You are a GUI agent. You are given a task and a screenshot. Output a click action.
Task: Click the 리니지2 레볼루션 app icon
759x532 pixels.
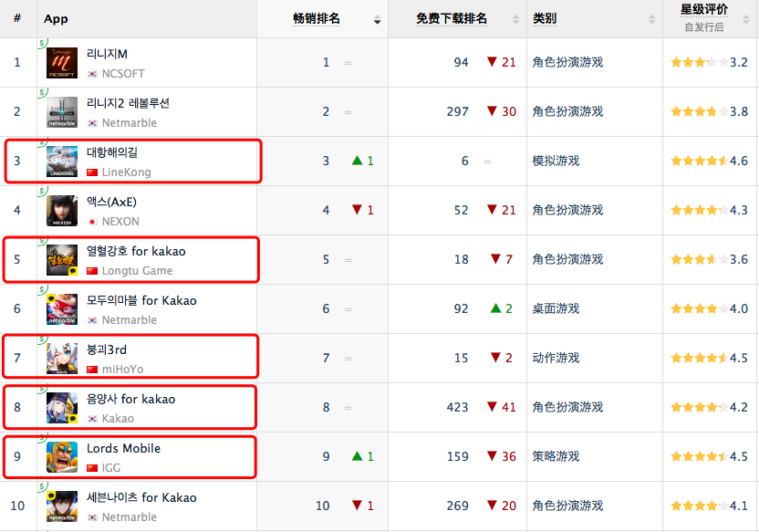pos(62,112)
